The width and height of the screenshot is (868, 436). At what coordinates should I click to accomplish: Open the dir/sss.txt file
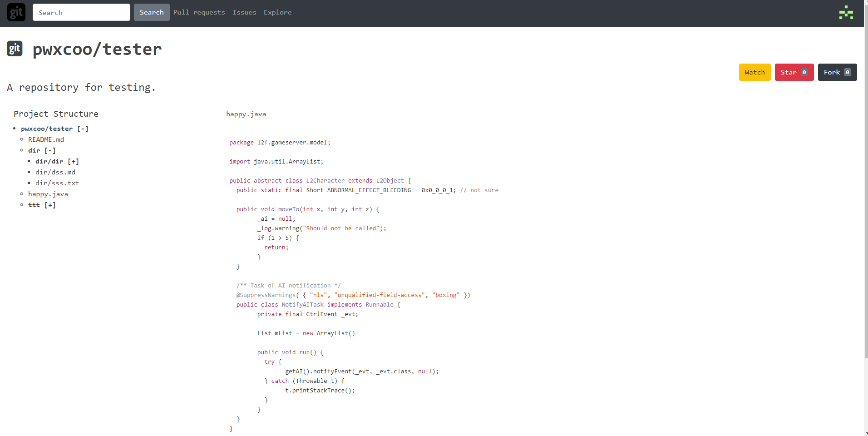[57, 183]
